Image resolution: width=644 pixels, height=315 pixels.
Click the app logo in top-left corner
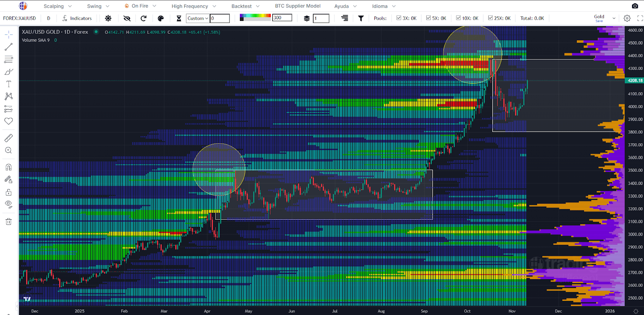[x=23, y=6]
